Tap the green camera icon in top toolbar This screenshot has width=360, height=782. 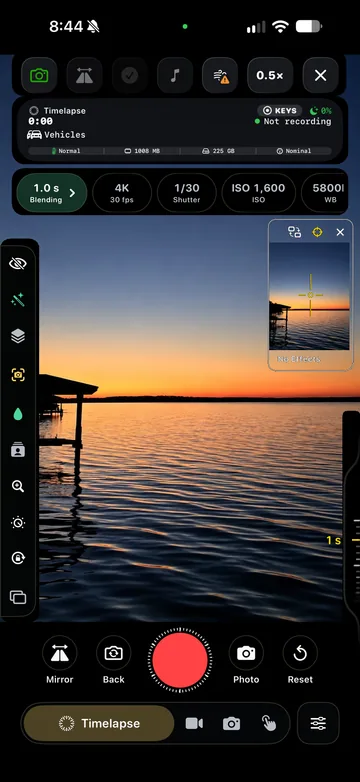39,75
